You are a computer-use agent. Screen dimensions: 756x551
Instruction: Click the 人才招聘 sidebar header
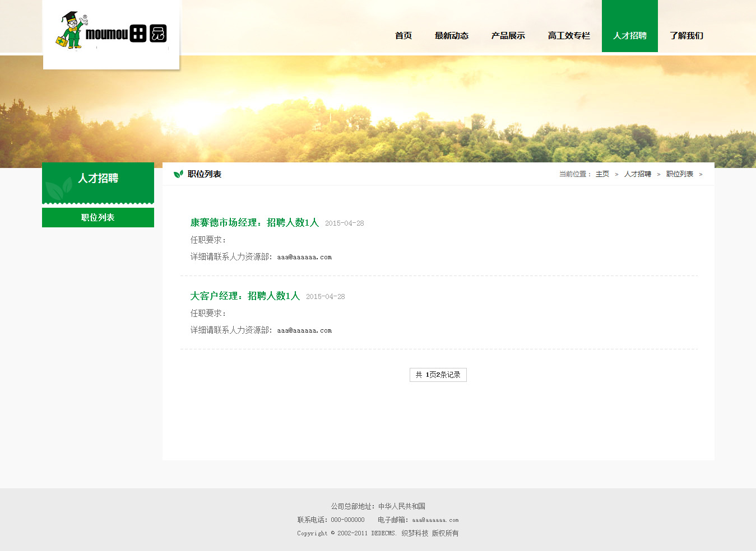click(x=98, y=179)
